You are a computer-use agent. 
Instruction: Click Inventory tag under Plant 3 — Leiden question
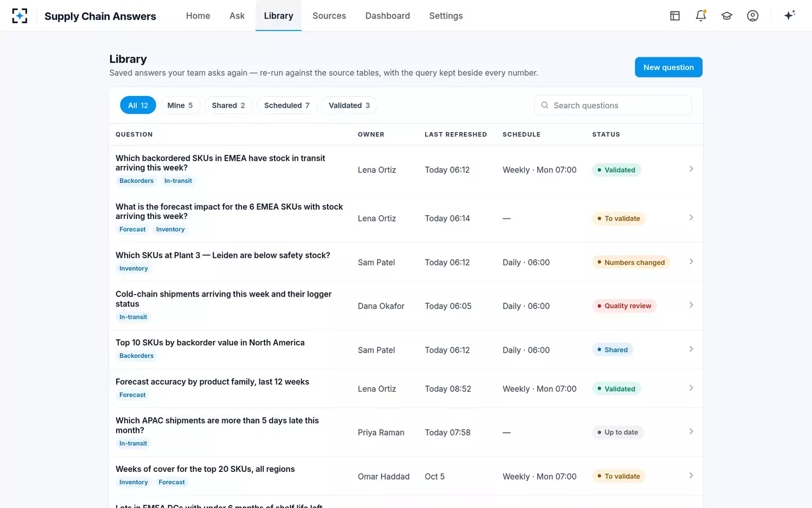[134, 269]
